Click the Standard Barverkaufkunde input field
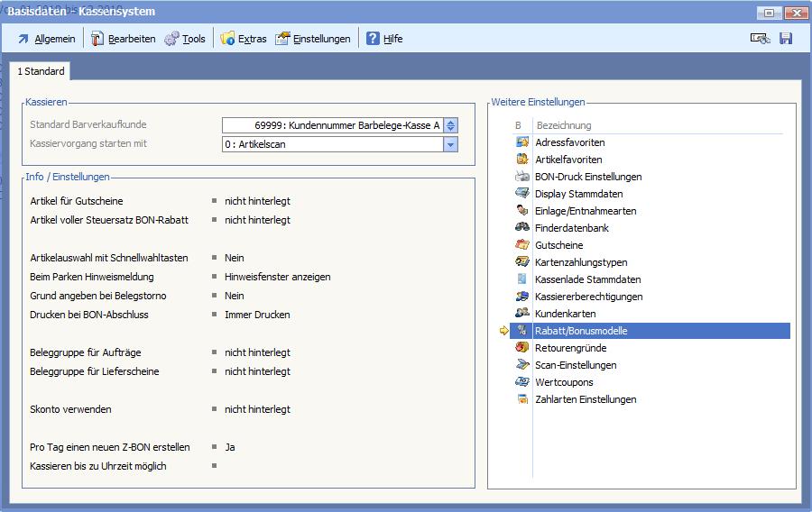Image resolution: width=812 pixels, height=512 pixels. (x=332, y=125)
